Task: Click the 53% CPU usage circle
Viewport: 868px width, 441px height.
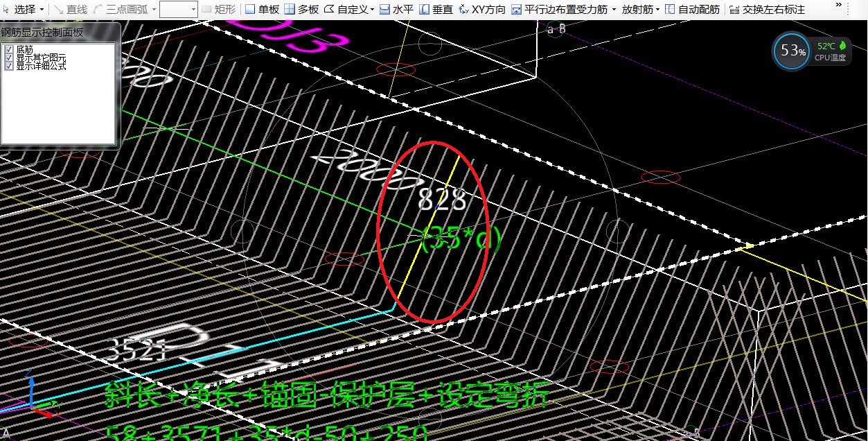Action: pyautogui.click(x=792, y=51)
